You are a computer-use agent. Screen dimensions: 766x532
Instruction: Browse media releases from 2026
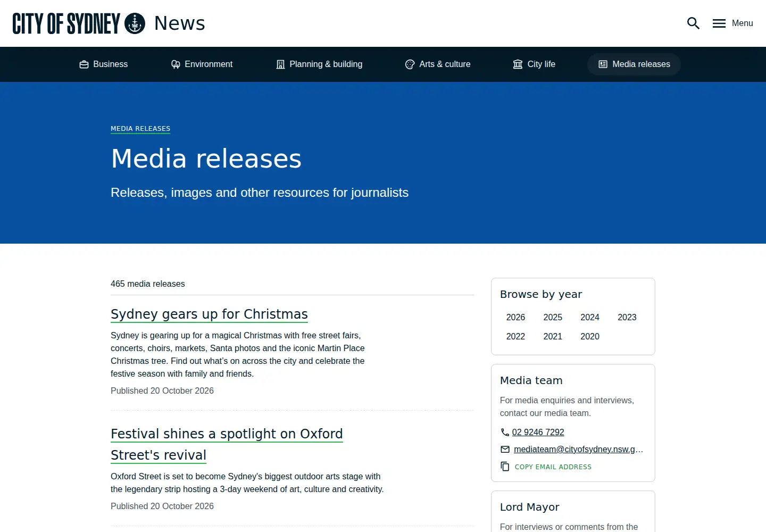tap(515, 318)
